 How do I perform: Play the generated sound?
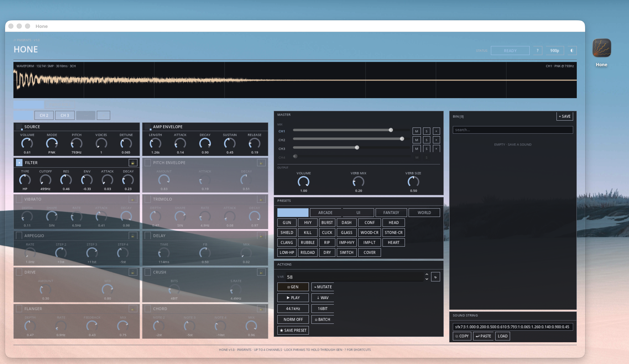(293, 298)
